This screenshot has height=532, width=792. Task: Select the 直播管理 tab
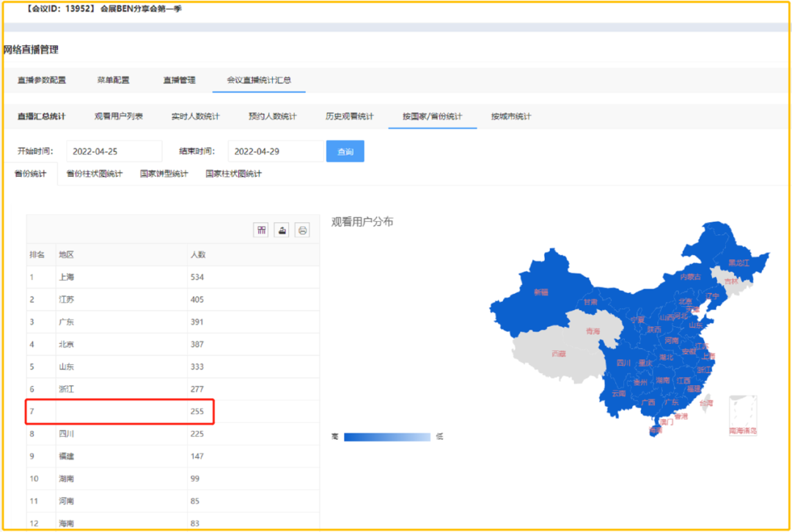(180, 80)
